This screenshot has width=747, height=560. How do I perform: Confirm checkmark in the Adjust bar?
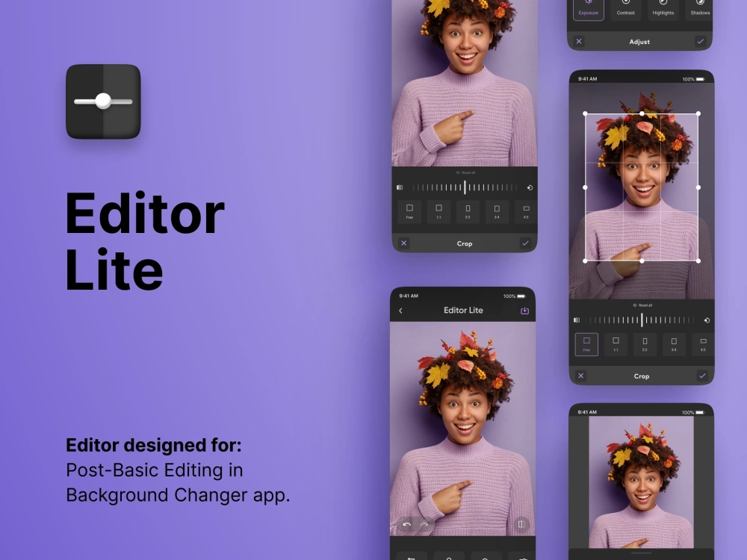[701, 41]
